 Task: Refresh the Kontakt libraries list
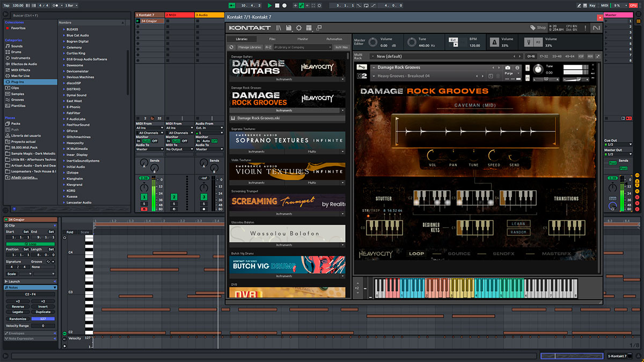232,47
